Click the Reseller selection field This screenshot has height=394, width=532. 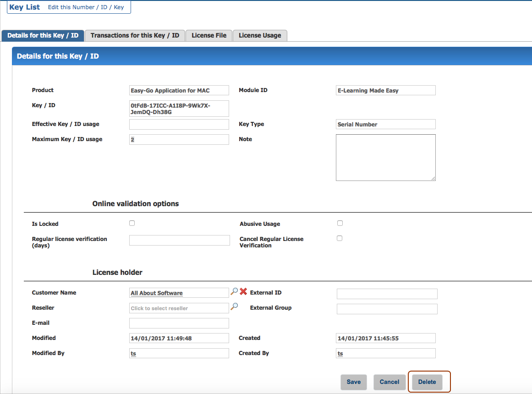click(179, 308)
